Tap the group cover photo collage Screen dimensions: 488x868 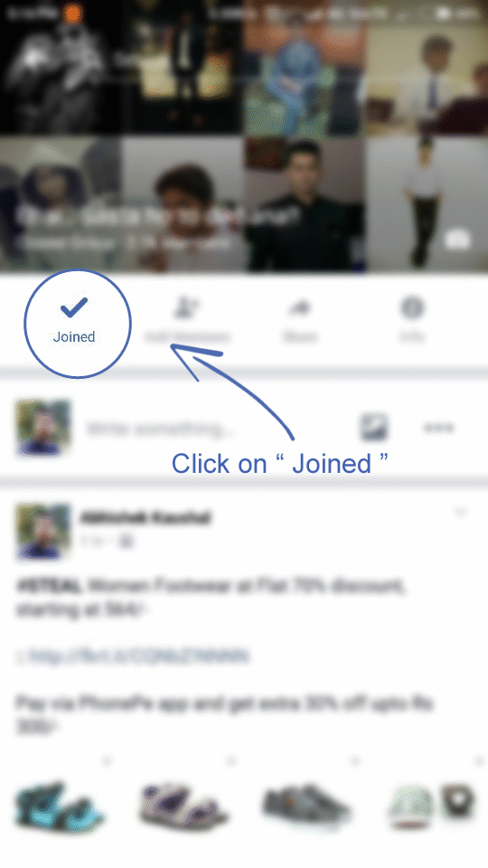pyautogui.click(x=244, y=136)
